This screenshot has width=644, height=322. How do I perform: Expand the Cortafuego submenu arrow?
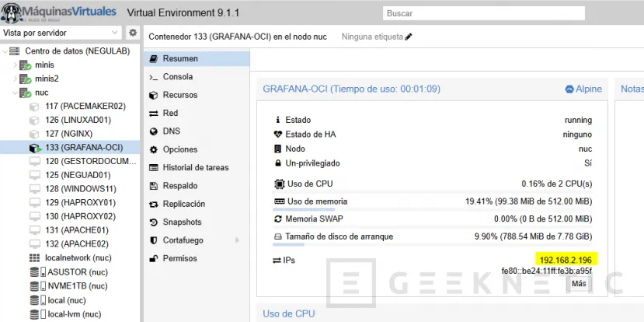(x=237, y=240)
